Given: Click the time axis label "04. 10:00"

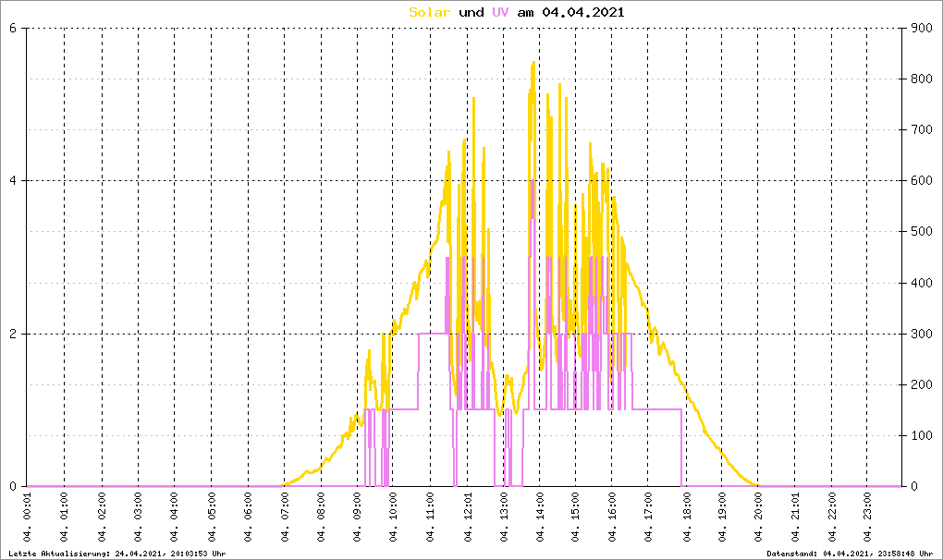Looking at the screenshot, I should [x=393, y=517].
